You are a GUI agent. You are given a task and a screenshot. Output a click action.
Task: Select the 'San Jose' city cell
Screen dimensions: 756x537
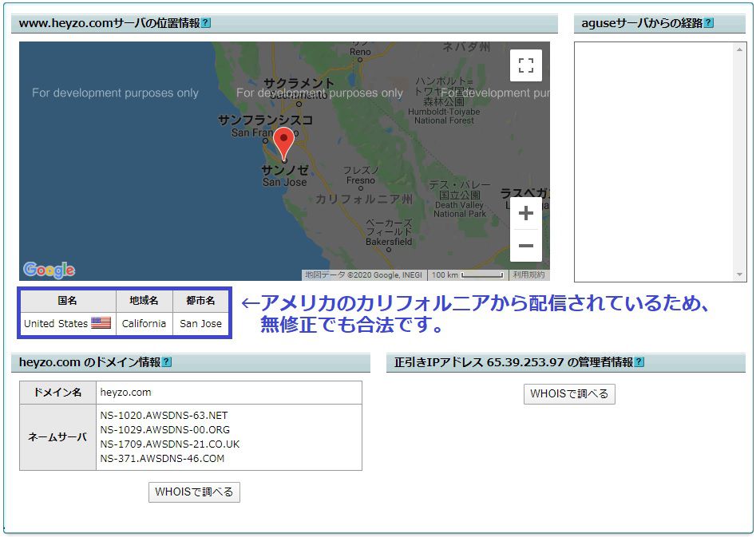coord(200,323)
